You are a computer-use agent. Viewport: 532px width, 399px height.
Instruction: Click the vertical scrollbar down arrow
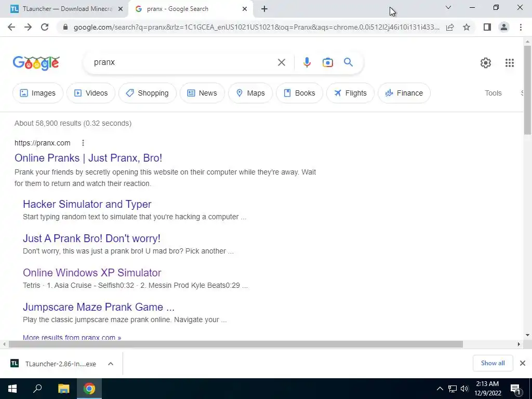coord(527,335)
